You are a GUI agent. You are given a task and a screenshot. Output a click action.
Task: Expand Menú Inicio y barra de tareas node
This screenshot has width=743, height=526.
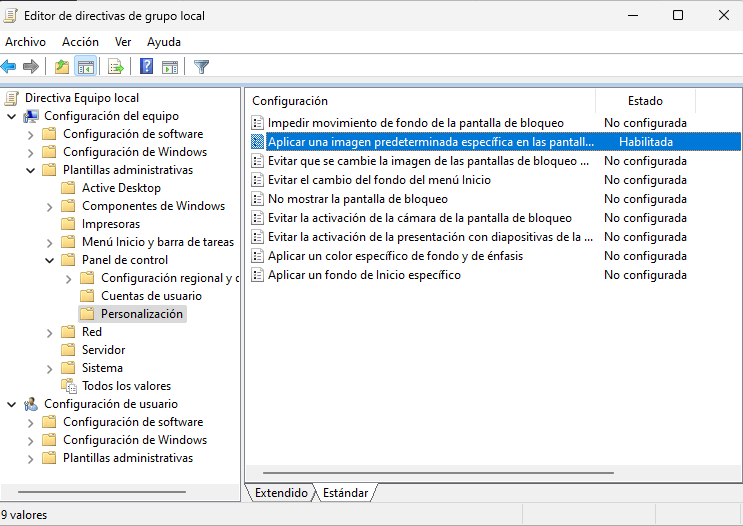coord(50,243)
